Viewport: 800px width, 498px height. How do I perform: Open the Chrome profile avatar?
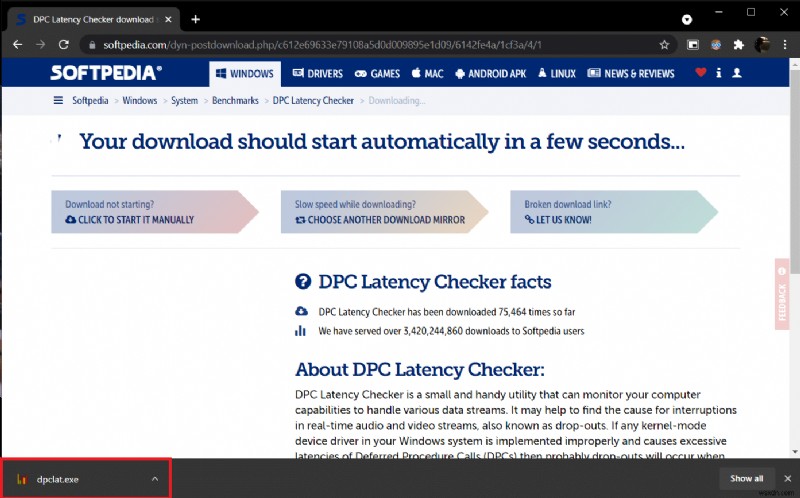(762, 45)
